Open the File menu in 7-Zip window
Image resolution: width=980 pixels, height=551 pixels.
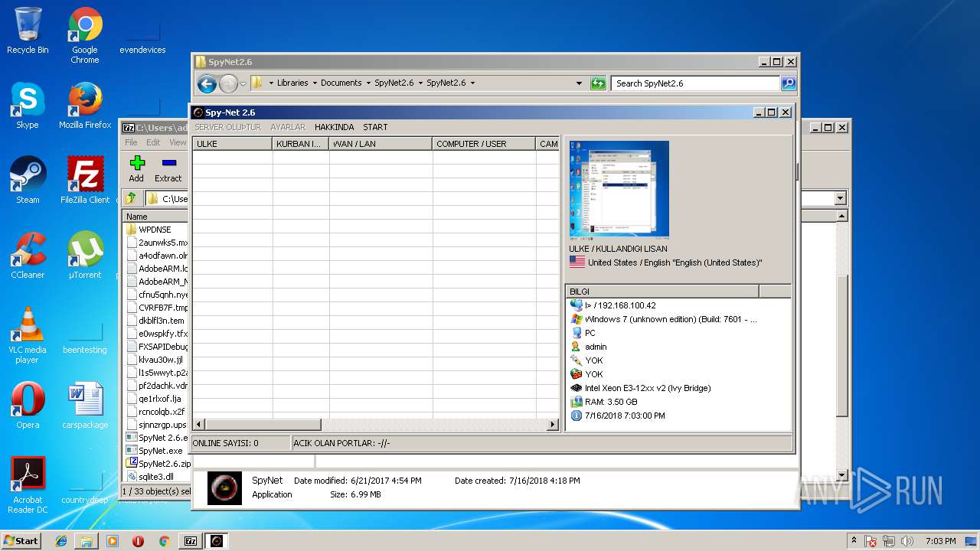click(131, 142)
